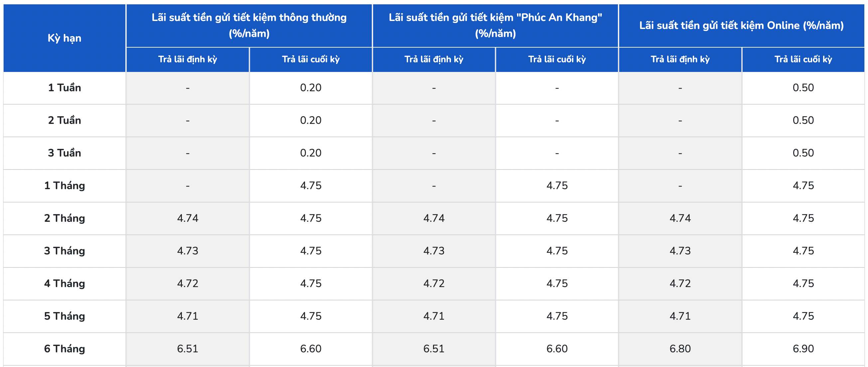The image size is (868, 367).
Task: Click the "Kỳ hạn" column header
Action: (x=65, y=38)
